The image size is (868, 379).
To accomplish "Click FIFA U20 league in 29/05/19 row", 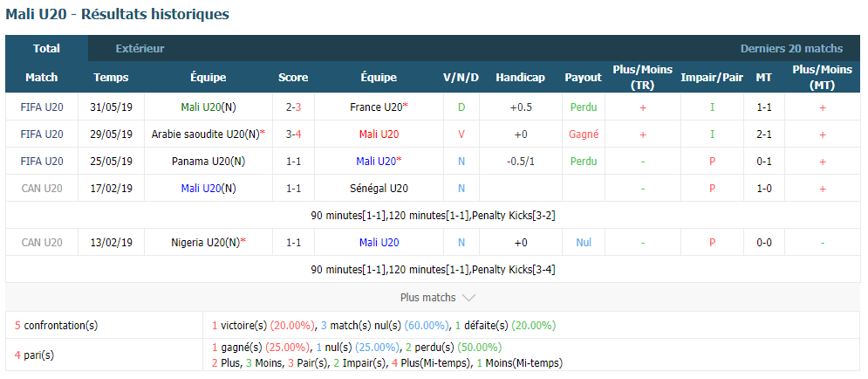I will pos(42,134).
